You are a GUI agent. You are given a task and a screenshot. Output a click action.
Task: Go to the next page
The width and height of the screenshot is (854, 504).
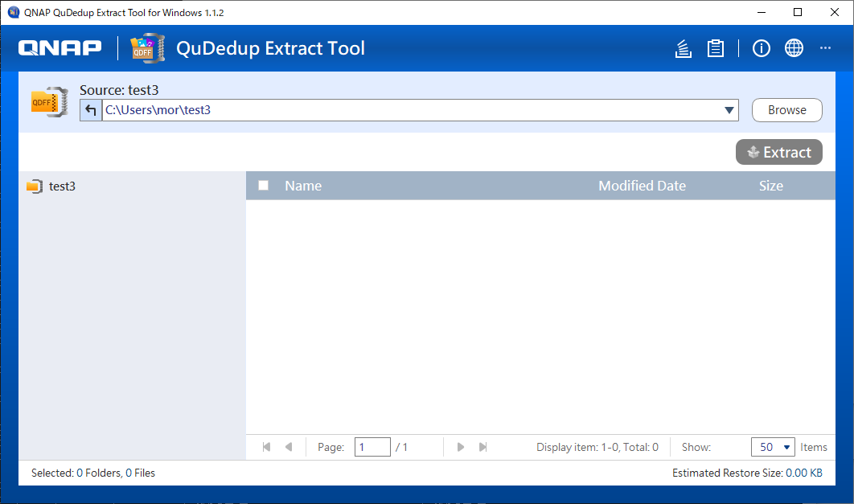tap(461, 447)
